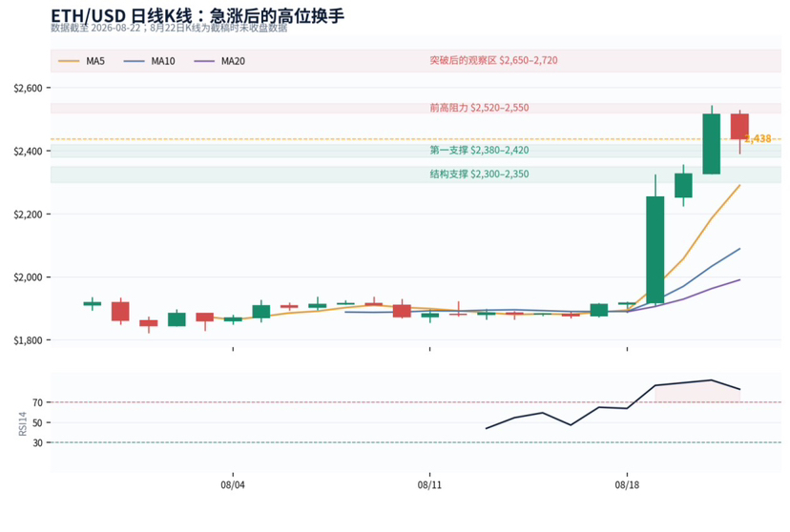This screenshot has width=790, height=532.
Task: Click the RSI14 axis label
Action: coord(23,423)
